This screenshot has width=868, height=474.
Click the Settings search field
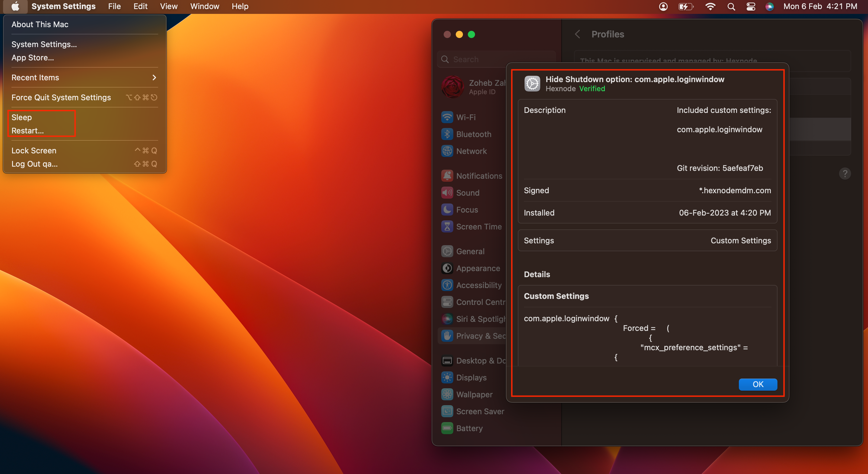[x=496, y=59]
